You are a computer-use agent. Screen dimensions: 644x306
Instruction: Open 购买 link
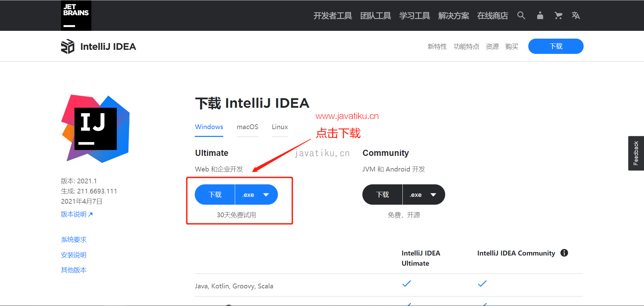point(512,46)
